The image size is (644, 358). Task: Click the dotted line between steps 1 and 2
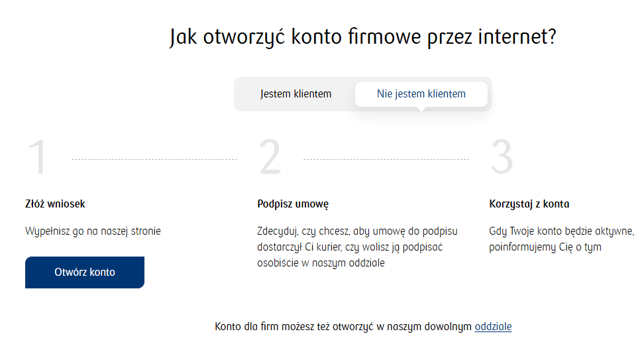coord(154,159)
